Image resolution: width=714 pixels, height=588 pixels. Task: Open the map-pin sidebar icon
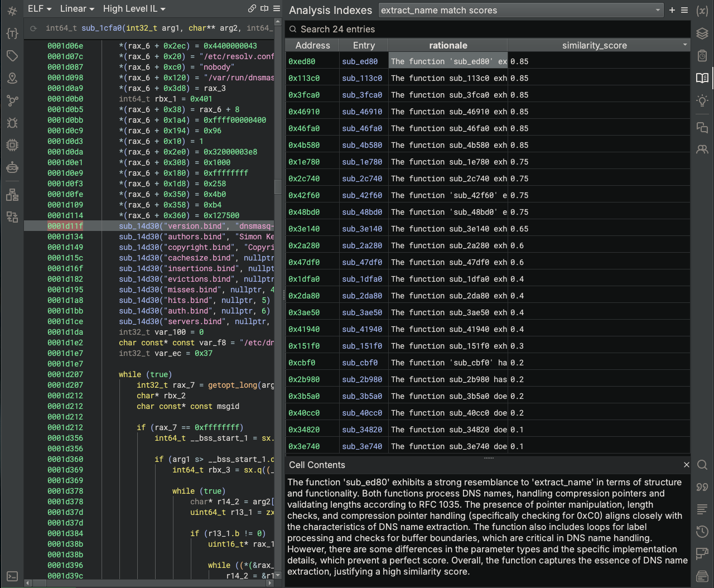click(12, 78)
